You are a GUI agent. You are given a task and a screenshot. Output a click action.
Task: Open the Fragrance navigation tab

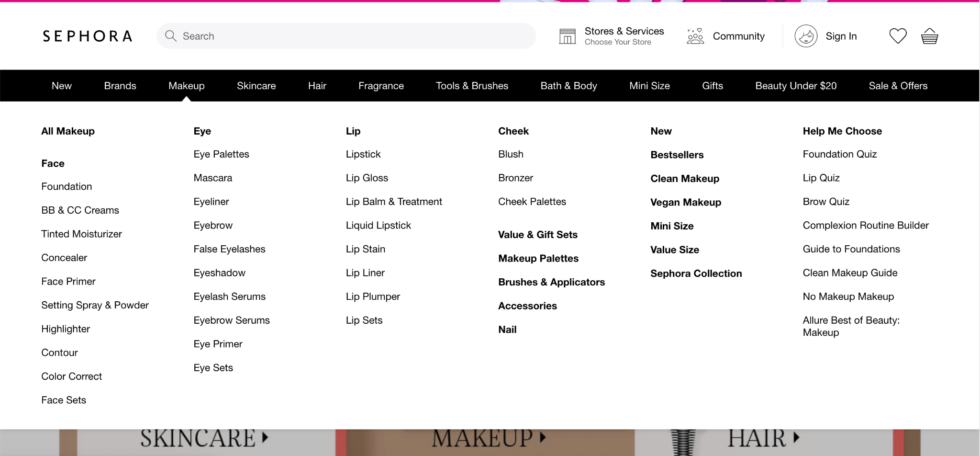pos(381,86)
